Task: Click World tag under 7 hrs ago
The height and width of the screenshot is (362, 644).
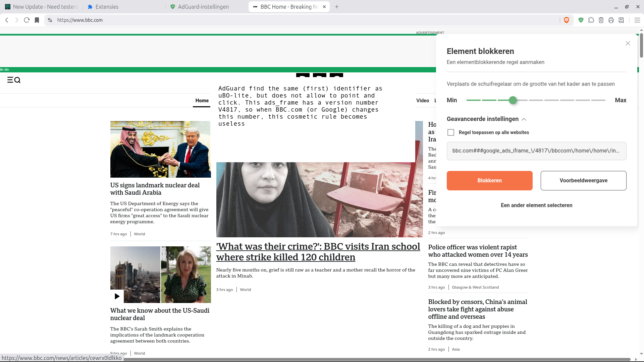Action: (x=140, y=234)
